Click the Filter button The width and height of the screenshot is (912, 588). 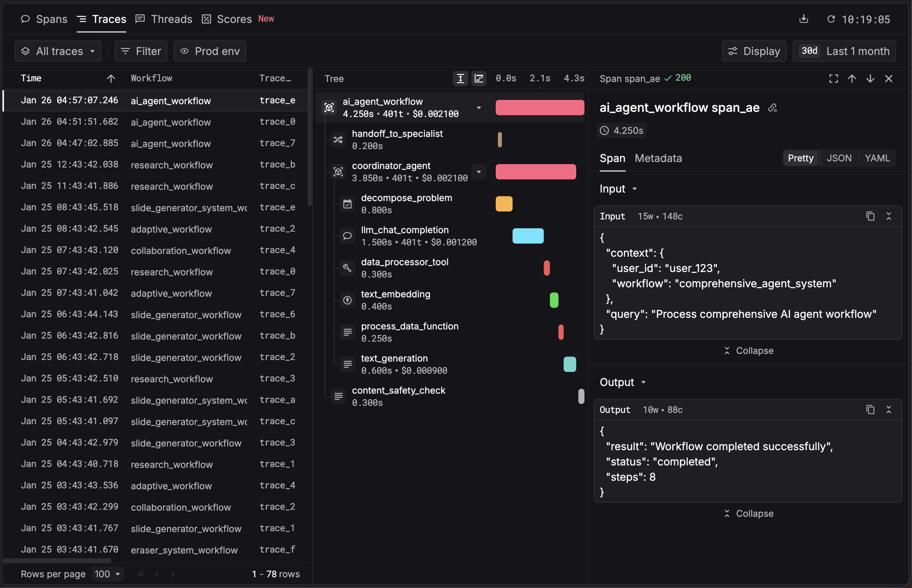click(x=141, y=51)
